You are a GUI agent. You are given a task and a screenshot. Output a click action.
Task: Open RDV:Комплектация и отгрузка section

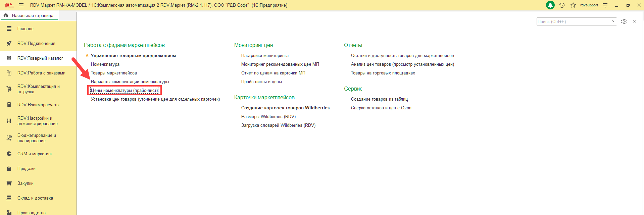pyautogui.click(x=39, y=89)
